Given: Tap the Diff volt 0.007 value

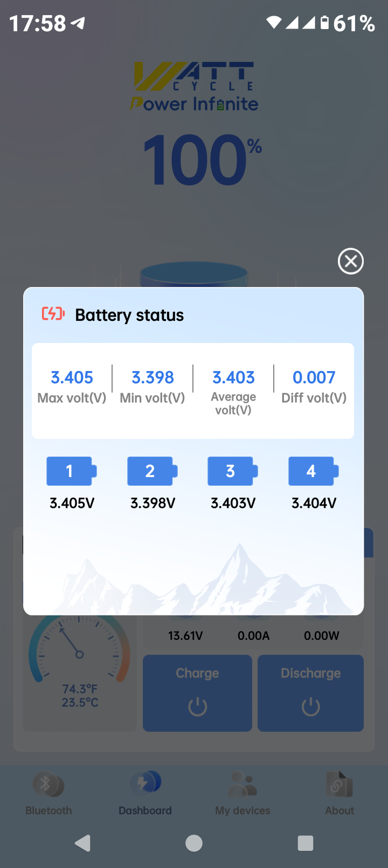Looking at the screenshot, I should (x=314, y=377).
